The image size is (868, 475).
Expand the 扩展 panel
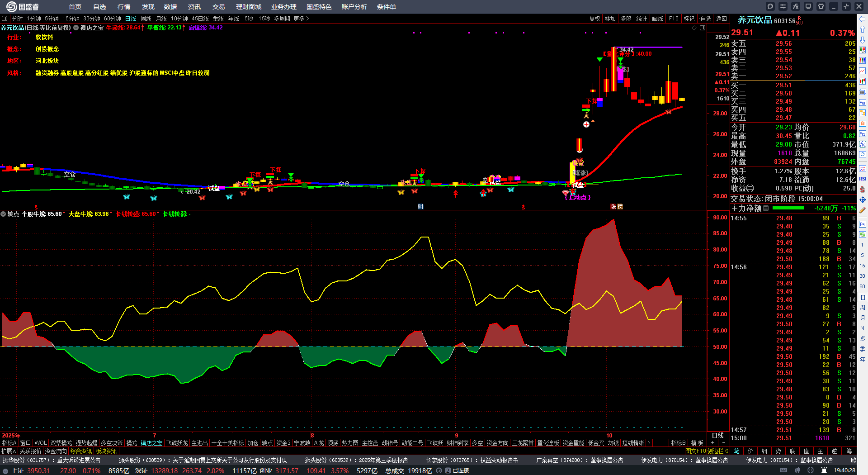9,451
